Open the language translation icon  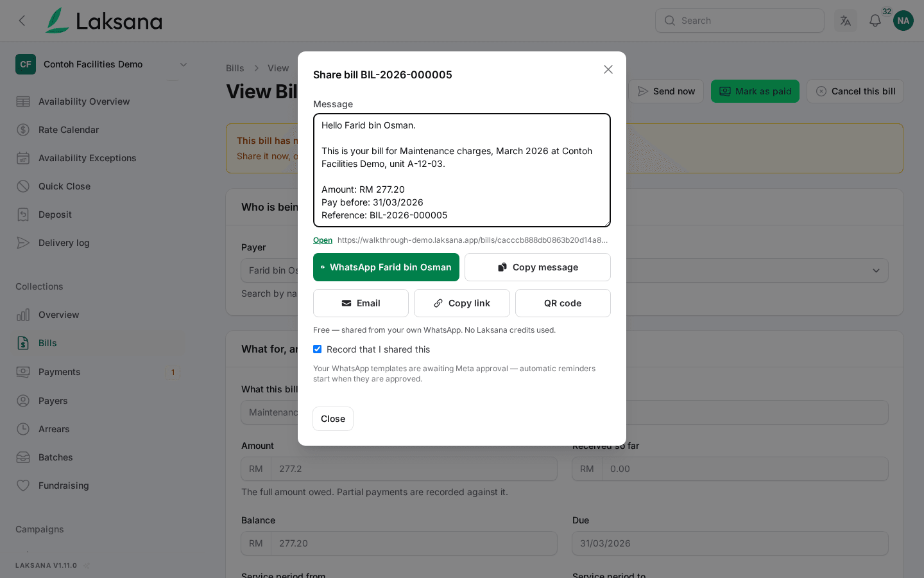coord(846,21)
